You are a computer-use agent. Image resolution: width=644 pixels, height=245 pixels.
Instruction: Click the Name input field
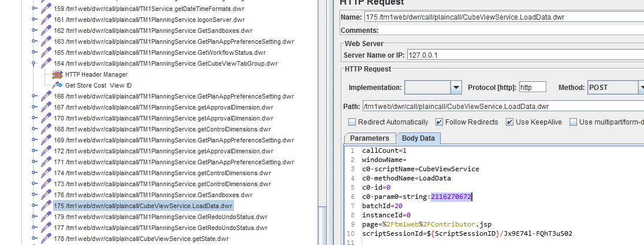pyautogui.click(x=504, y=17)
